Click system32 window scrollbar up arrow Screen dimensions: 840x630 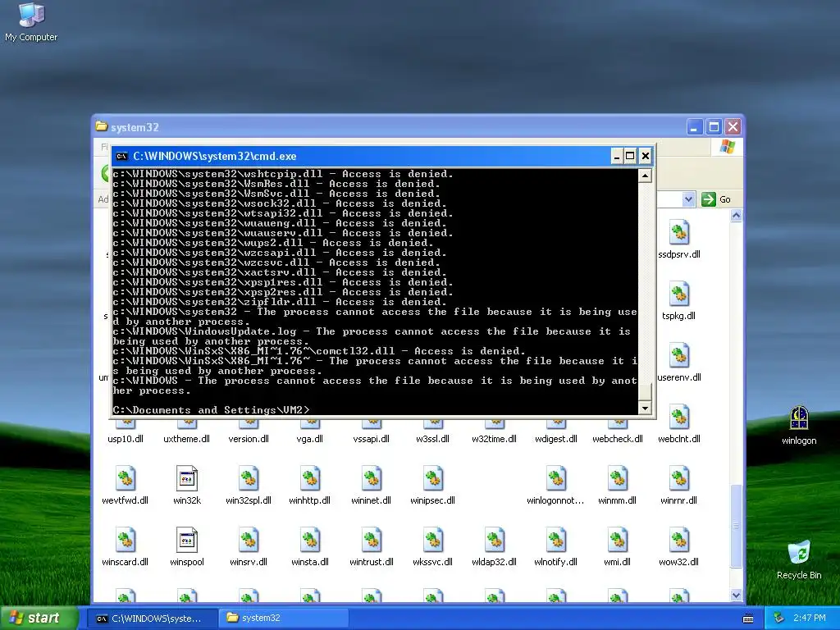click(x=736, y=216)
